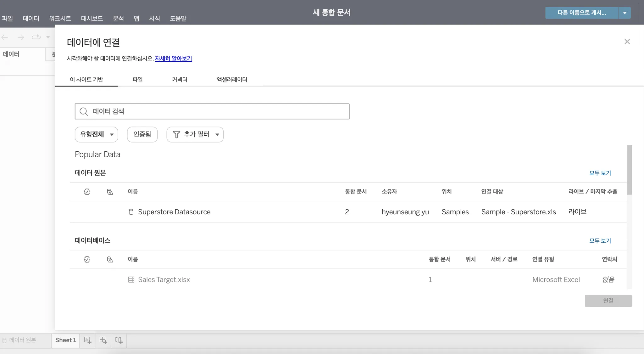The width and height of the screenshot is (644, 354).
Task: Click the new story icon
Action: 119,340
